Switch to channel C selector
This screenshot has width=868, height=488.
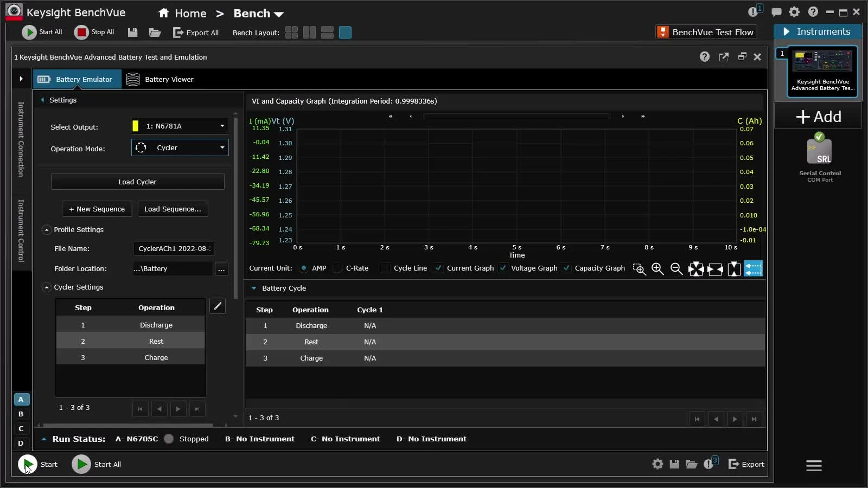point(21,429)
